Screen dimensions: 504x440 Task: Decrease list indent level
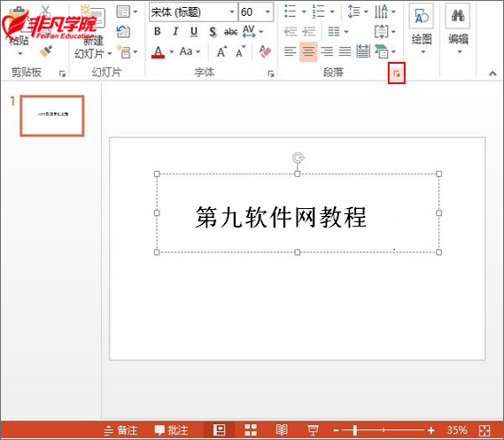(290, 32)
